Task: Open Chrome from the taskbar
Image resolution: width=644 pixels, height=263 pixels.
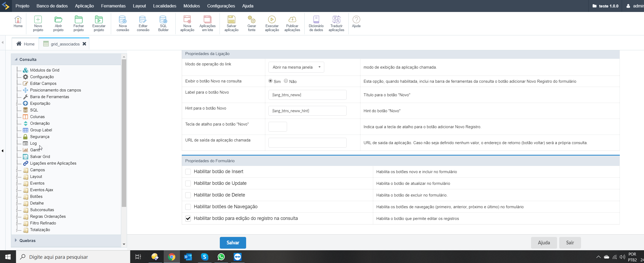Action: click(x=172, y=257)
